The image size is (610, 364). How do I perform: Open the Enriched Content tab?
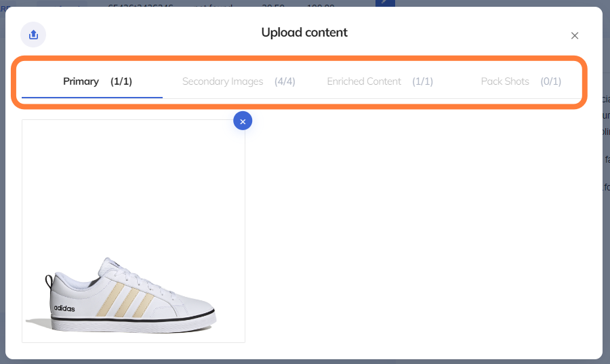pyautogui.click(x=364, y=81)
